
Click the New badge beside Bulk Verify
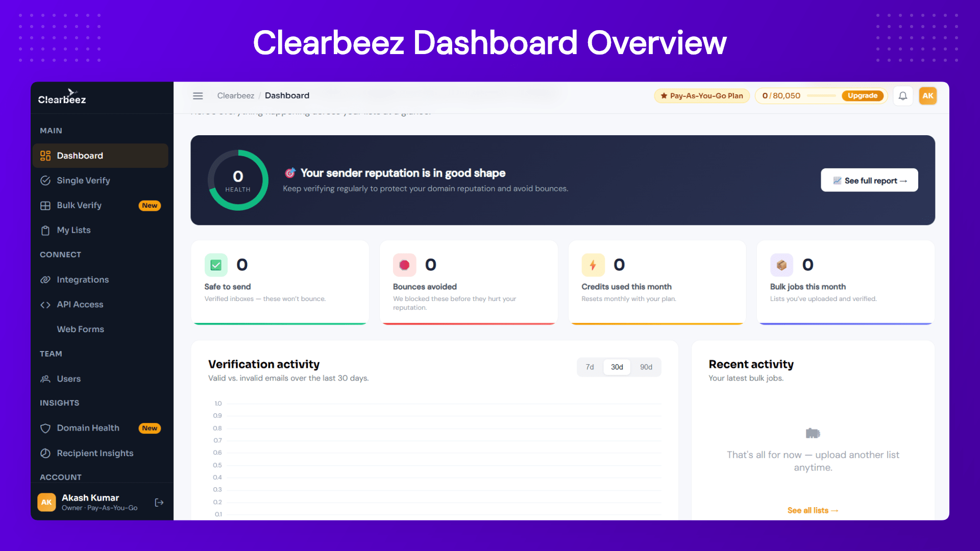click(x=150, y=206)
